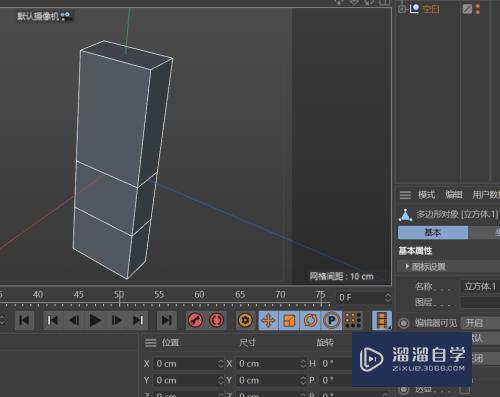Click the frame 60 label on timeline ruler
Image resolution: width=500 pixels, height=397 pixels.
(199, 295)
